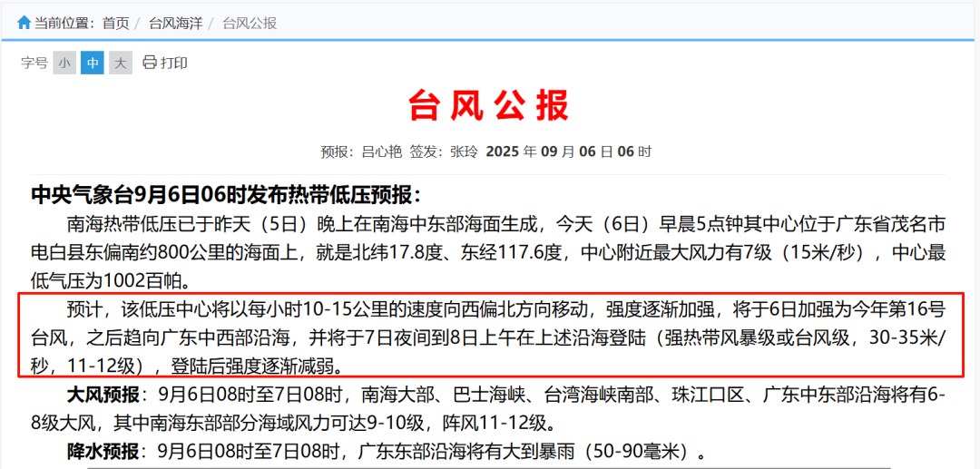This screenshot has height=469, width=980.
Task: Click the paragraph starting with 南海热带低压
Action: tap(490, 251)
